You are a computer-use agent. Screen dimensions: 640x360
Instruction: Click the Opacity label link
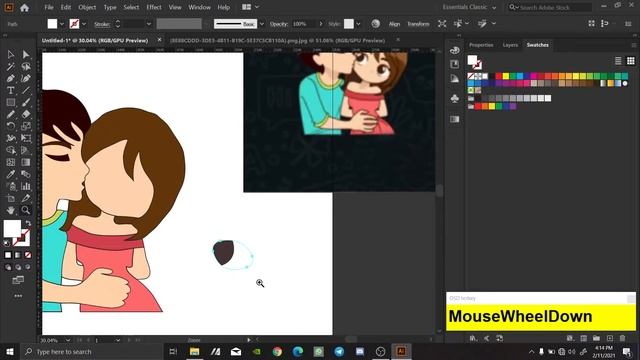[279, 24]
